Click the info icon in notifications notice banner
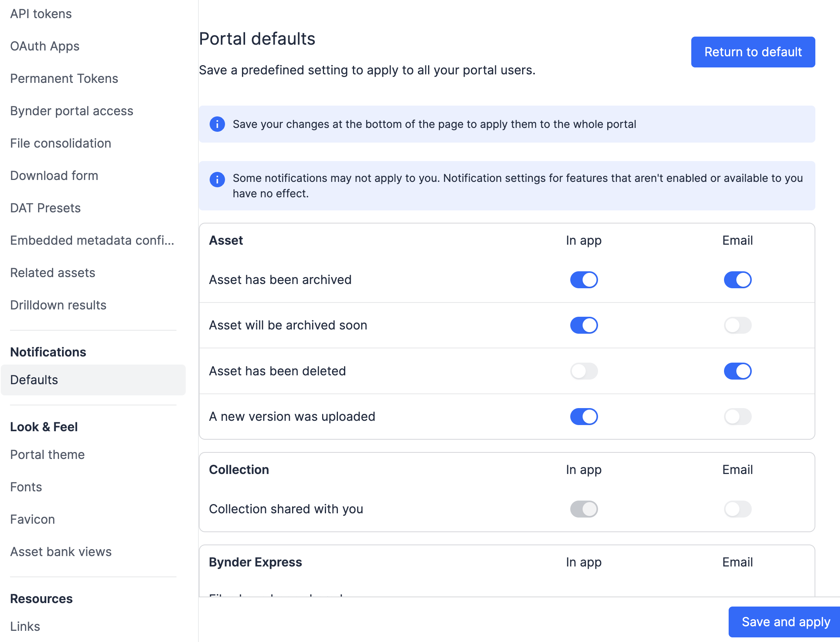 tap(217, 180)
